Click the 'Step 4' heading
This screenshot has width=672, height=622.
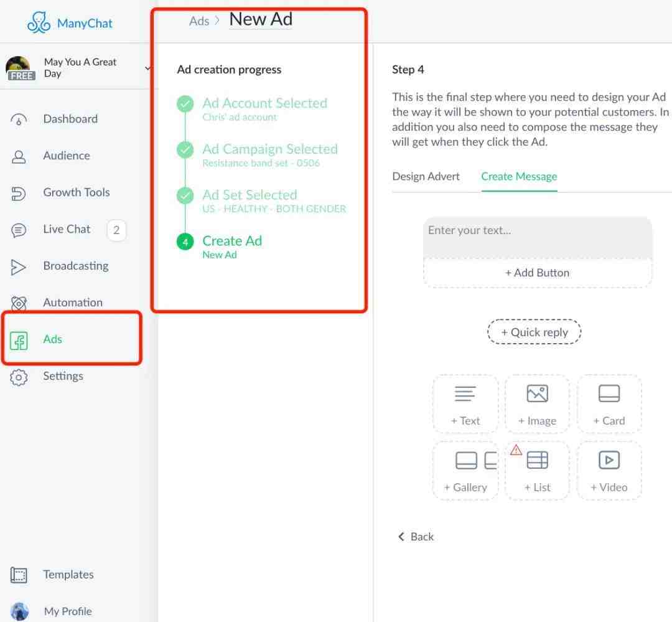coord(408,70)
